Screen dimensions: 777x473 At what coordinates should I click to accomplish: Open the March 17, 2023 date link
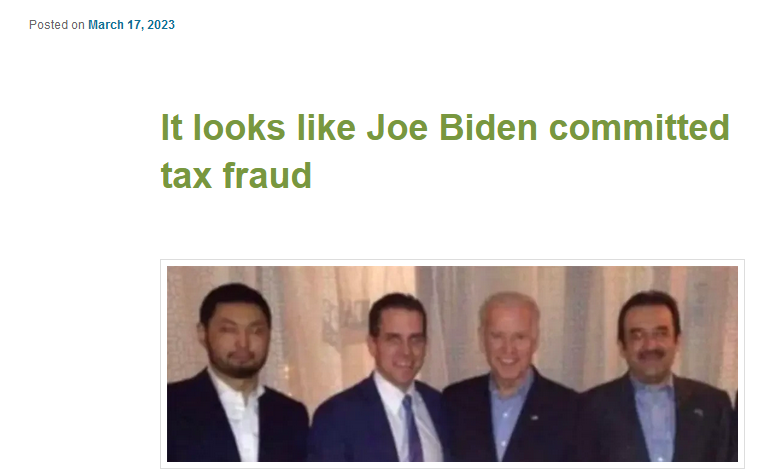point(131,25)
